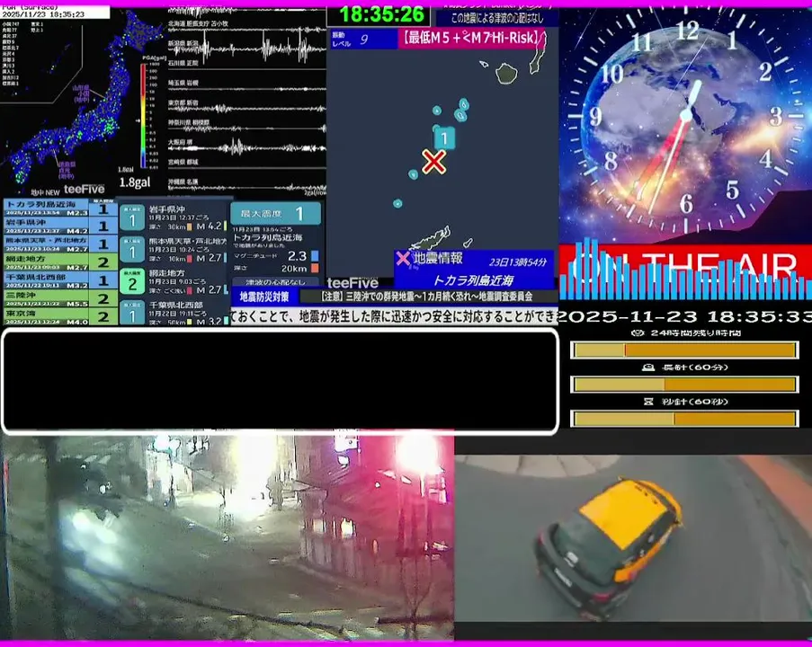Click the 振動レベル 9 indicator
The image size is (812, 647).
coord(363,39)
